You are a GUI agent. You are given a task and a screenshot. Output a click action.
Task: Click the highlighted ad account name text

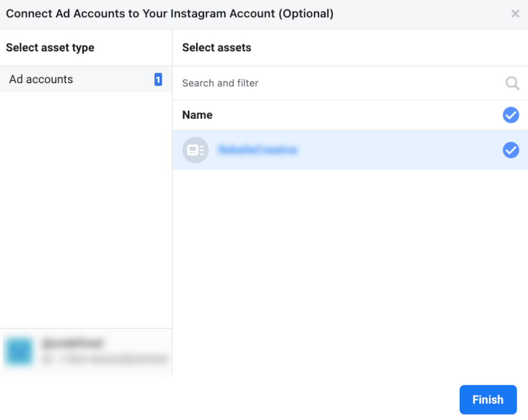(258, 150)
